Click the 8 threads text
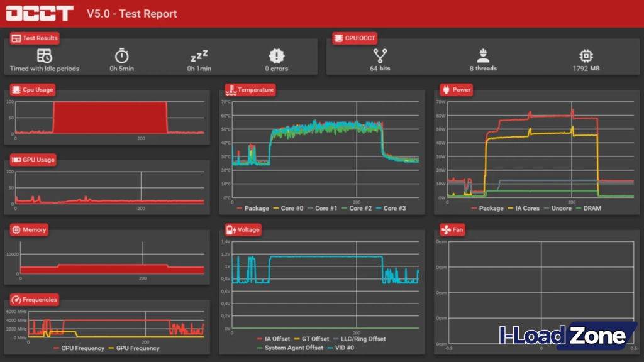The width and height of the screenshot is (644, 362). tap(483, 69)
